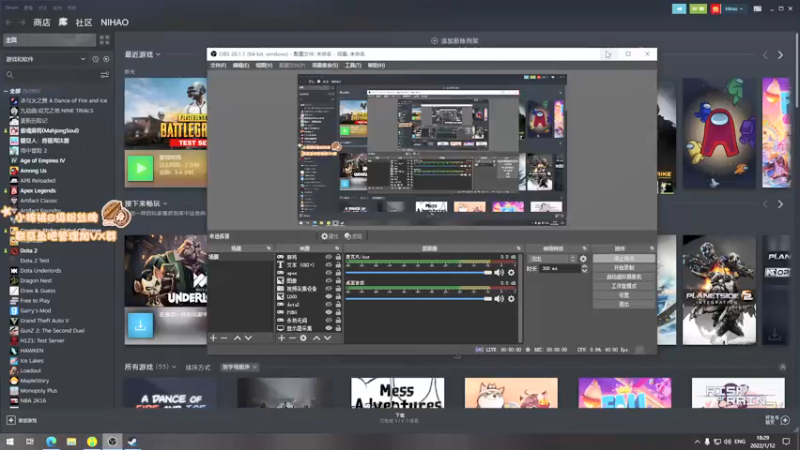The width and height of the screenshot is (800, 450).
Task: Show hidden system tray icons chevron
Action: (697, 441)
